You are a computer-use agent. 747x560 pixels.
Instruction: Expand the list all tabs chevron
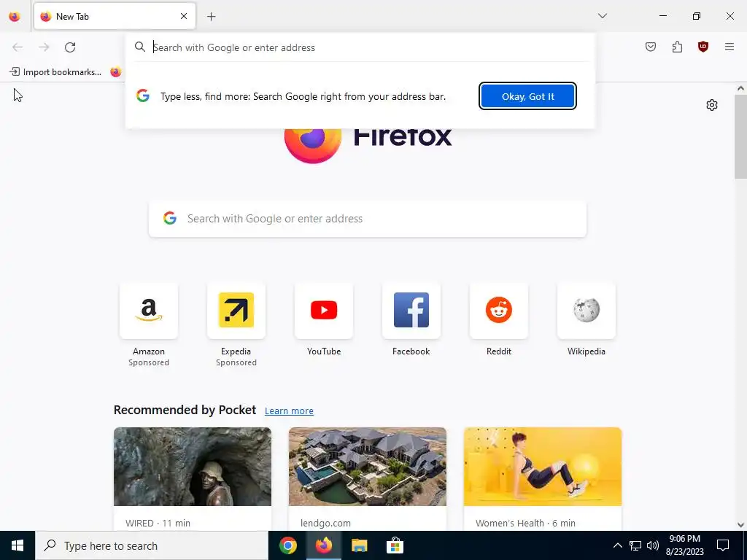[603, 16]
